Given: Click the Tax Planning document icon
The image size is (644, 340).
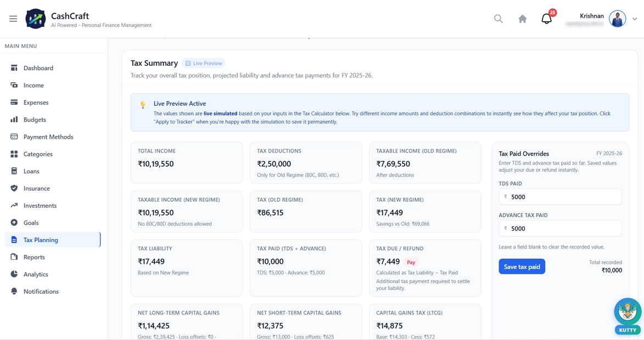Looking at the screenshot, I should pyautogui.click(x=14, y=240).
